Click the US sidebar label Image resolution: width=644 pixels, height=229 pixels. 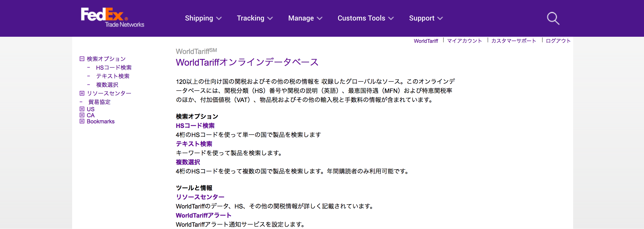pyautogui.click(x=91, y=109)
